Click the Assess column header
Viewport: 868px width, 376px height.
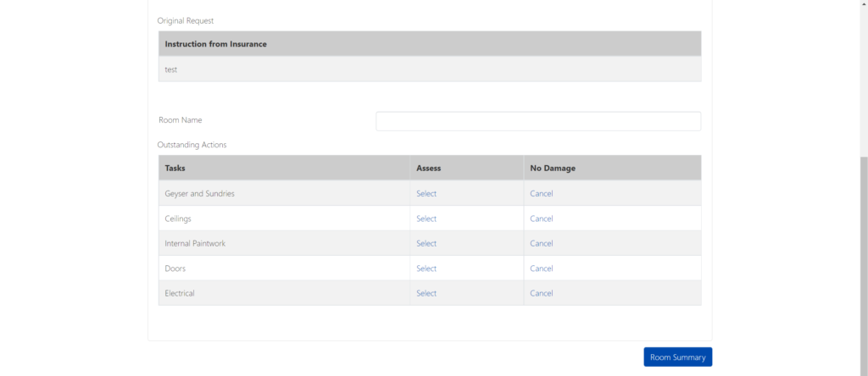pos(428,168)
